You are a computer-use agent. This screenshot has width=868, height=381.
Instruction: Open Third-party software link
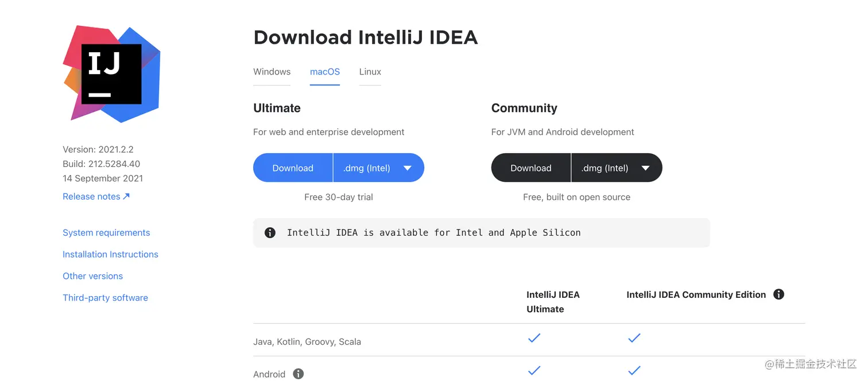tap(105, 298)
